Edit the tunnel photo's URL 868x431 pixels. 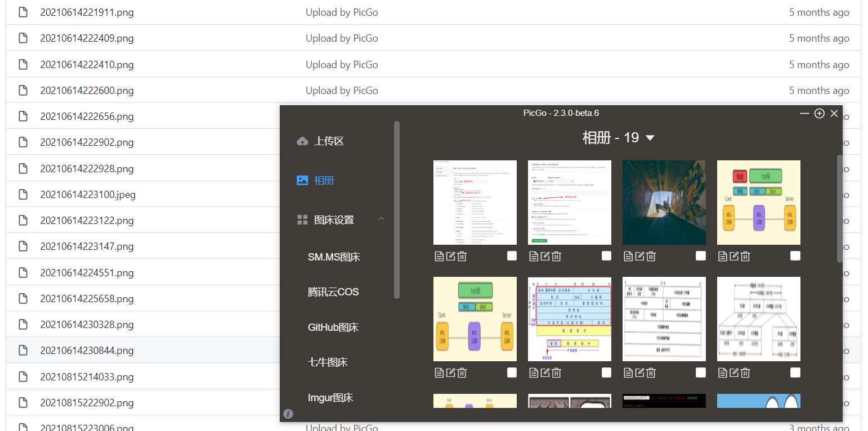(639, 257)
